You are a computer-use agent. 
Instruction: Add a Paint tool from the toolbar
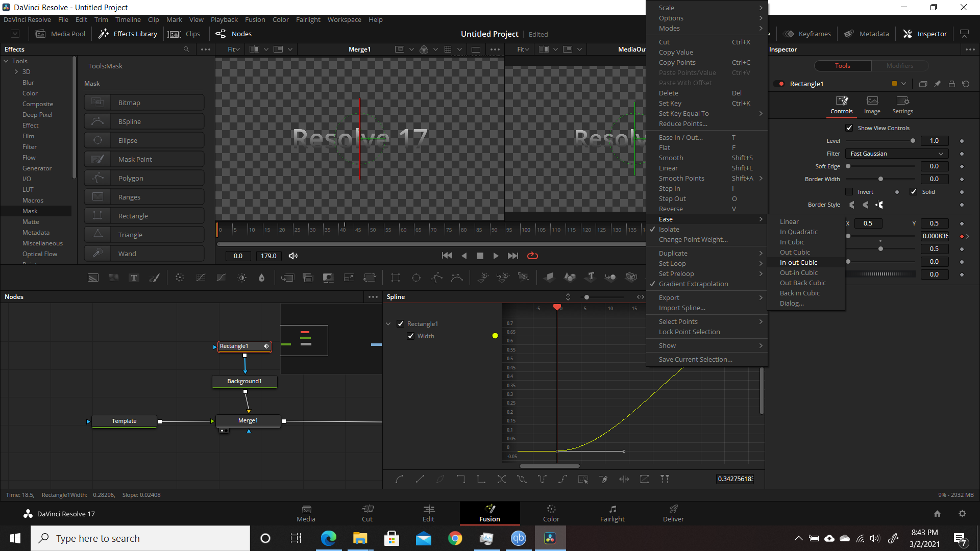pos(154,278)
